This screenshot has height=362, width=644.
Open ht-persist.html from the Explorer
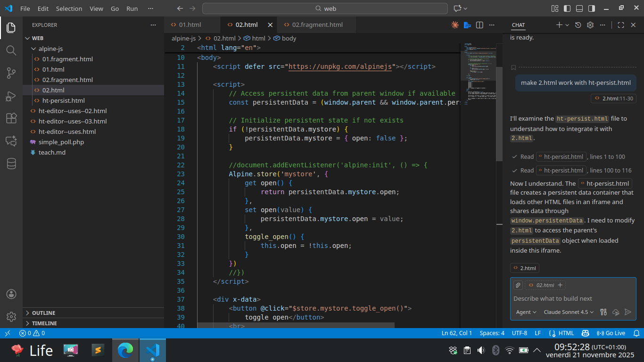pos(64,100)
